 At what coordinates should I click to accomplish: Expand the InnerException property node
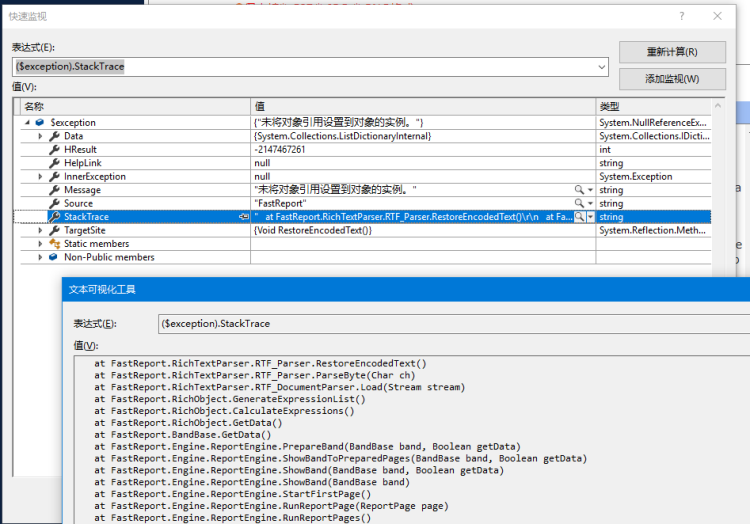tap(41, 176)
